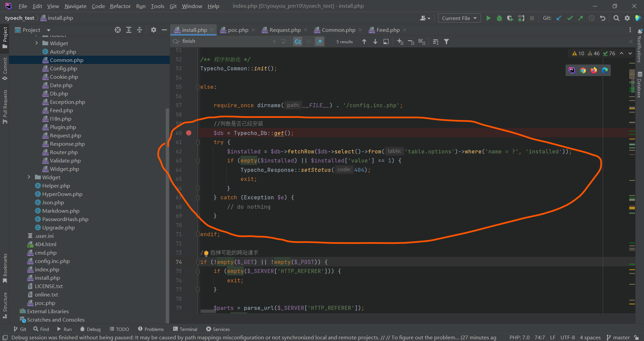
Task: Collapse all nodes in the Project tree
Action: [140, 30]
